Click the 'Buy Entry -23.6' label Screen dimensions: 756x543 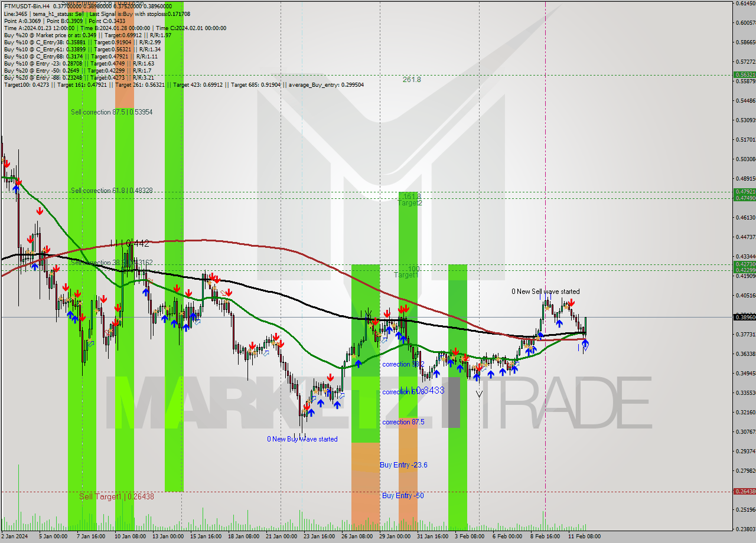403,465
